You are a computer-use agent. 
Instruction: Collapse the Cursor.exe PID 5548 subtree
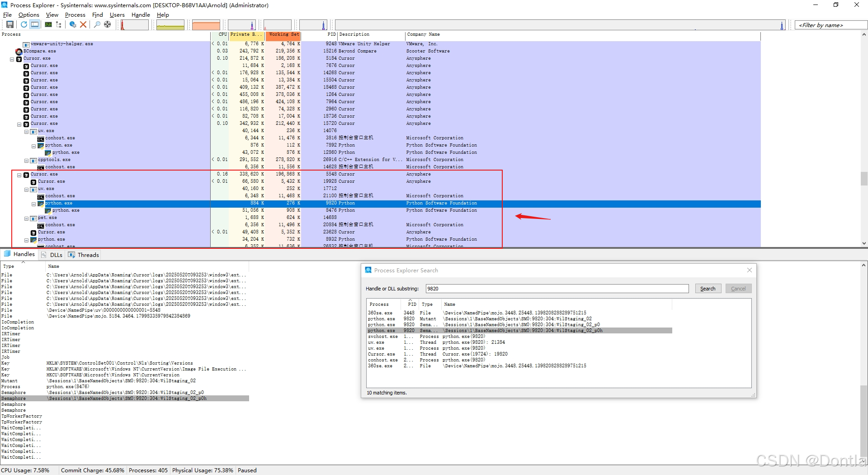19,175
